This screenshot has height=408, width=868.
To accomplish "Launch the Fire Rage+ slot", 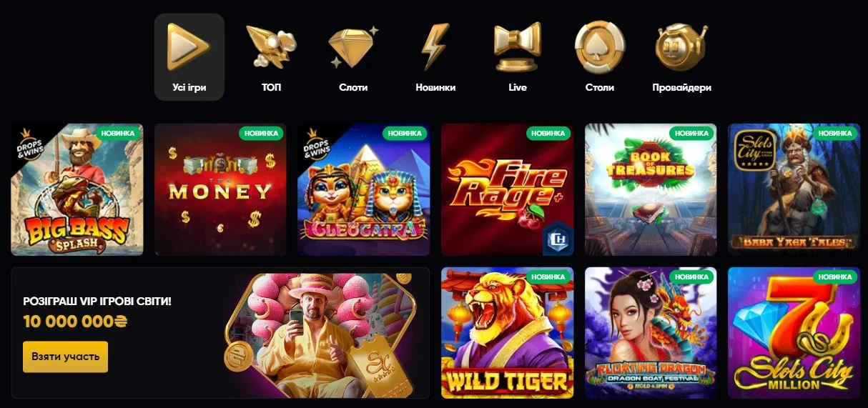I will [508, 189].
